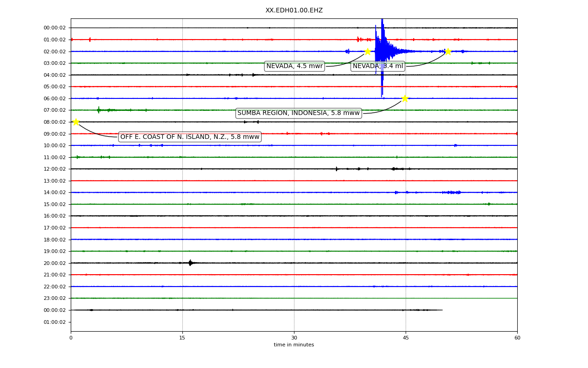
Task: Click the 60 minute x-axis tick label
Action: point(517,338)
